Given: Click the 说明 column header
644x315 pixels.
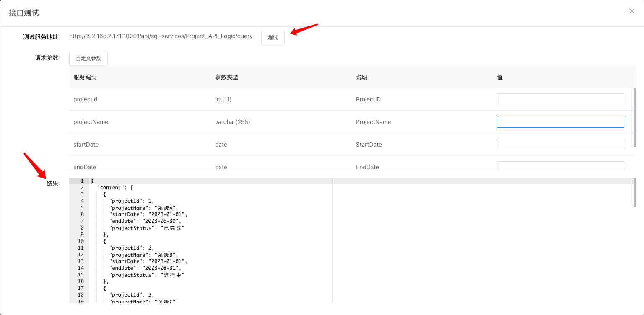Looking at the screenshot, I should coord(361,77).
